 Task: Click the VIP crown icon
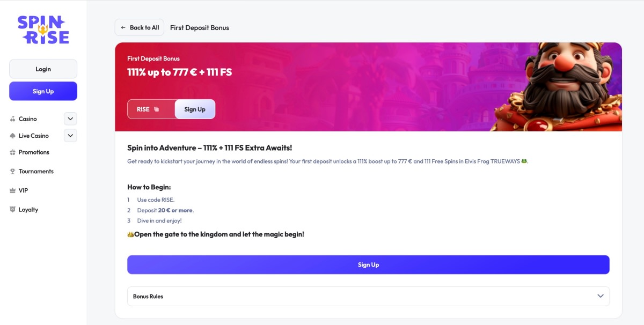(13, 190)
